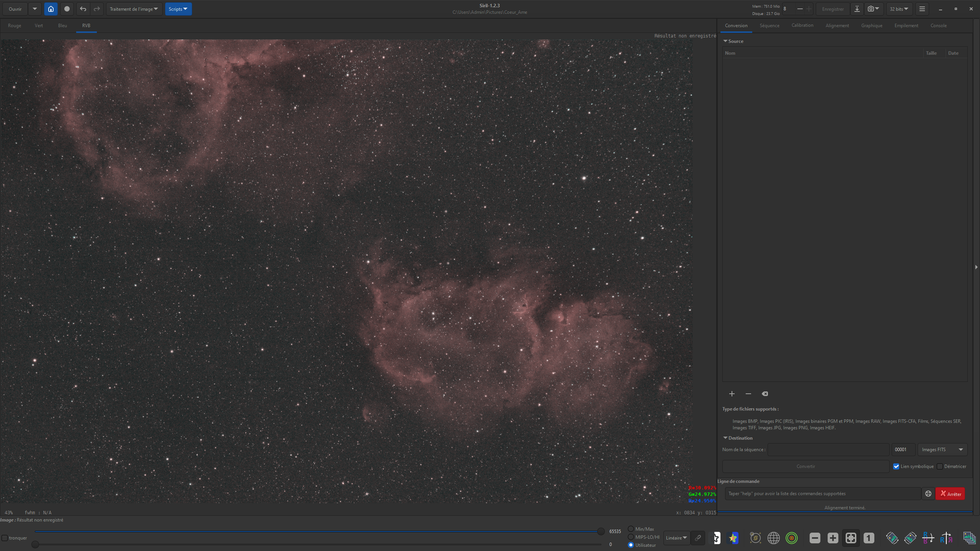This screenshot has height=551, width=980.
Task: Show the celestial grid globe icon
Action: click(773, 538)
